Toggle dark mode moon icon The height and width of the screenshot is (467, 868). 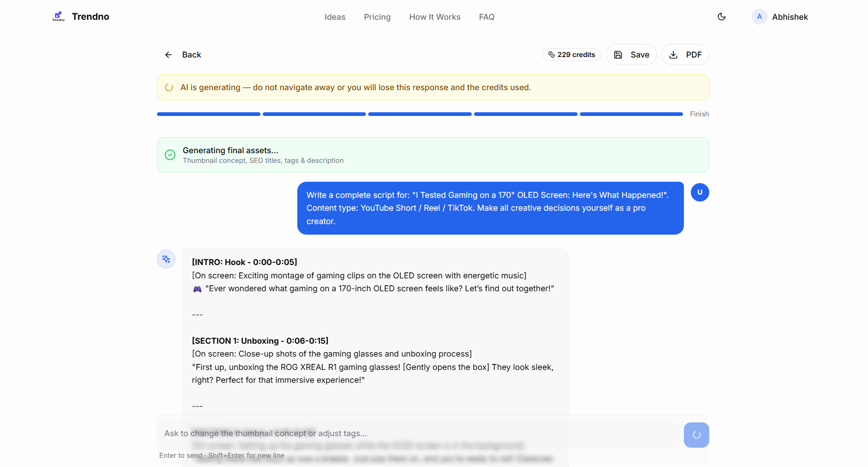722,17
